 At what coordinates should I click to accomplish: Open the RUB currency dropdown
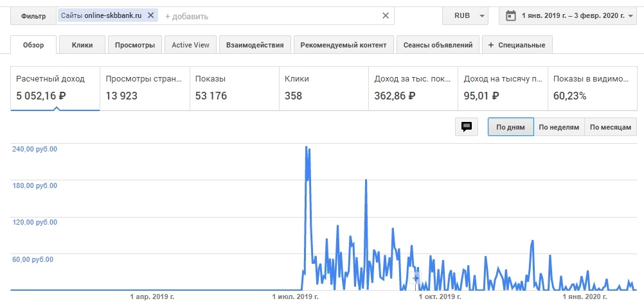[x=465, y=16]
